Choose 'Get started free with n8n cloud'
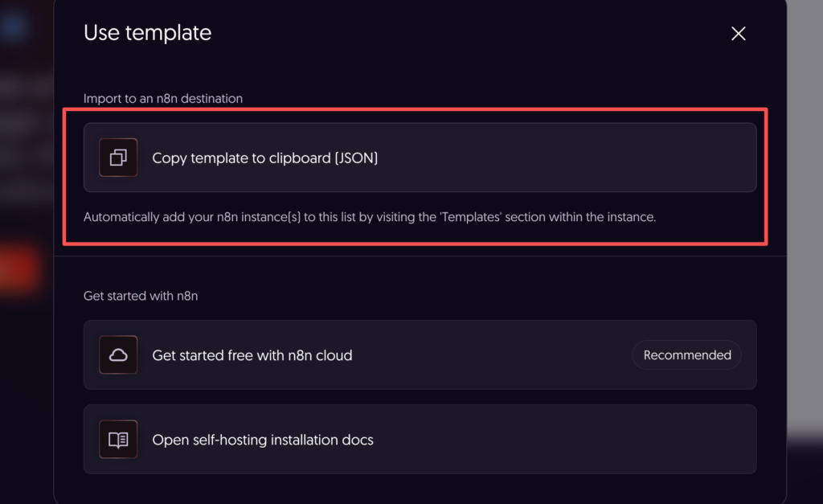This screenshot has width=823, height=504. (252, 355)
